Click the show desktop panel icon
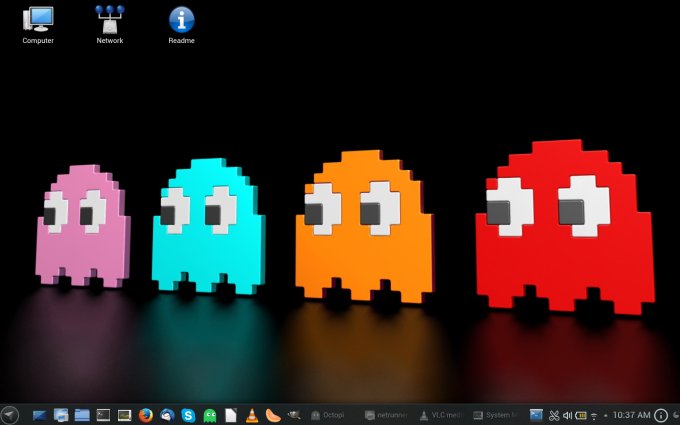The height and width of the screenshot is (425, 680). [x=39, y=415]
